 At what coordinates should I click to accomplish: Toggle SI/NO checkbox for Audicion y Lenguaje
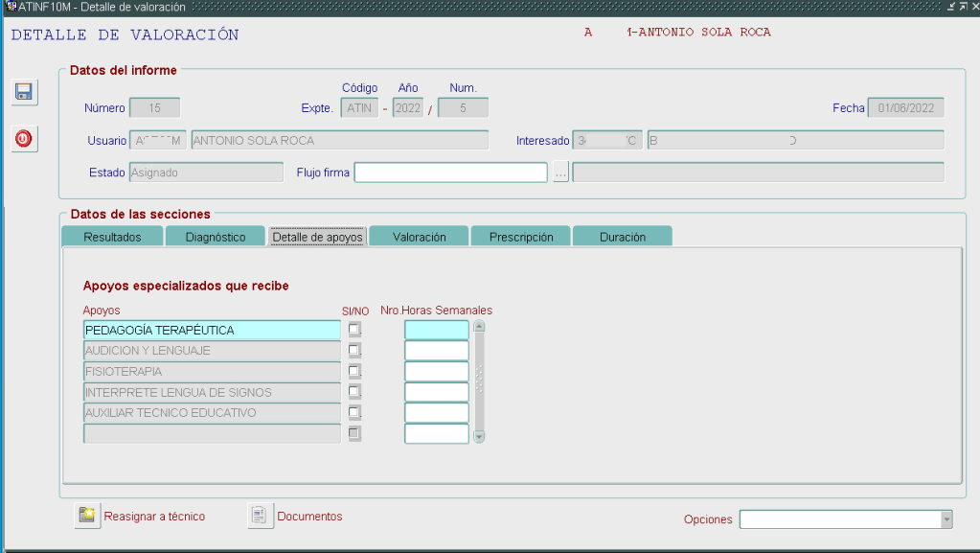(x=354, y=351)
